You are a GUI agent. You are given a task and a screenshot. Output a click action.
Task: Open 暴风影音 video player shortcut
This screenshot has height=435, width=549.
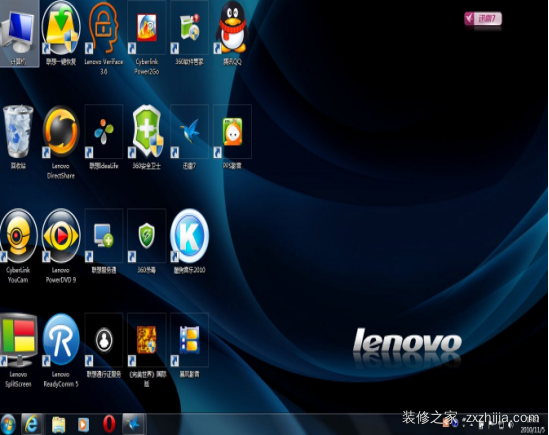coord(189,346)
